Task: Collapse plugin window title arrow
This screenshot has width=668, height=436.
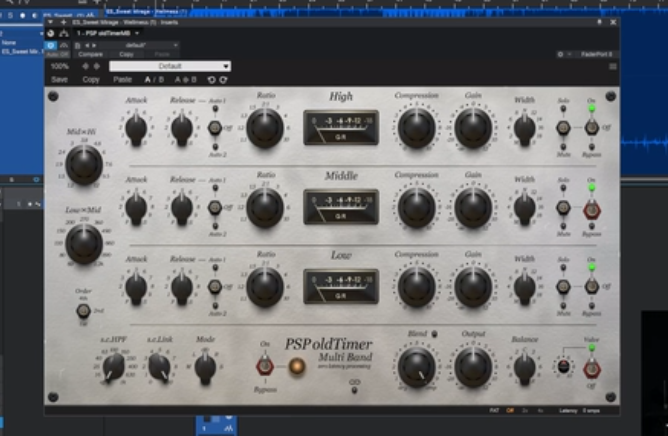Action: tap(50, 22)
